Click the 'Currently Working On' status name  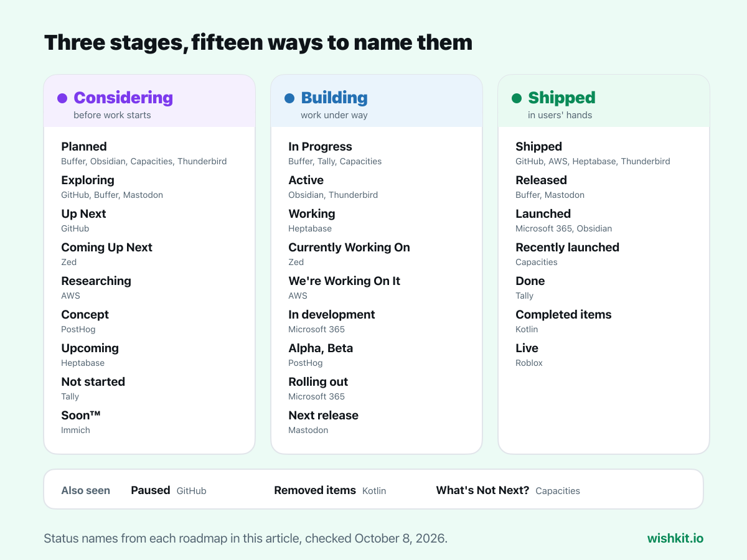pos(349,248)
